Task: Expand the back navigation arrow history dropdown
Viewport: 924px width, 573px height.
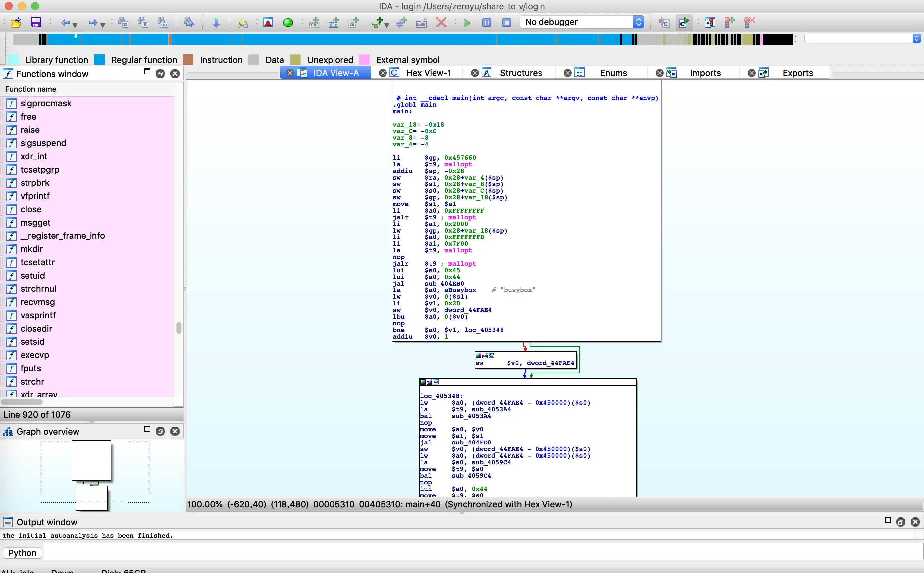Action: [x=75, y=25]
